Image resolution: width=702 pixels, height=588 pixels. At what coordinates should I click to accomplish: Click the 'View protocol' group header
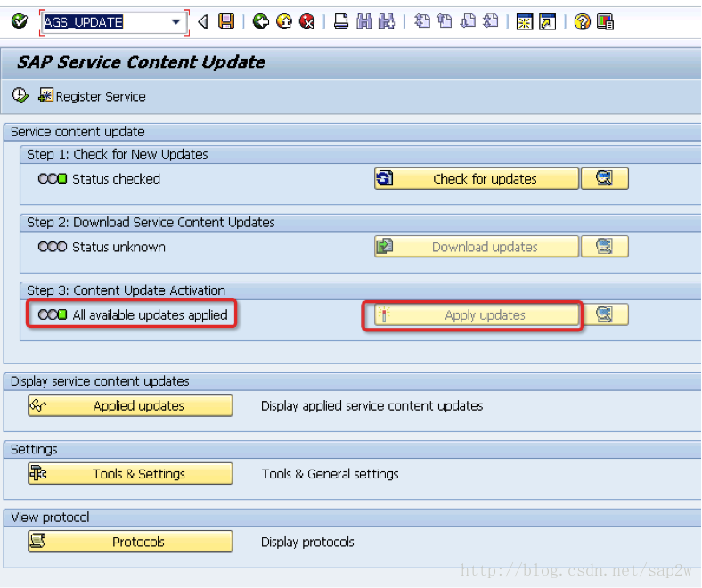click(x=50, y=518)
